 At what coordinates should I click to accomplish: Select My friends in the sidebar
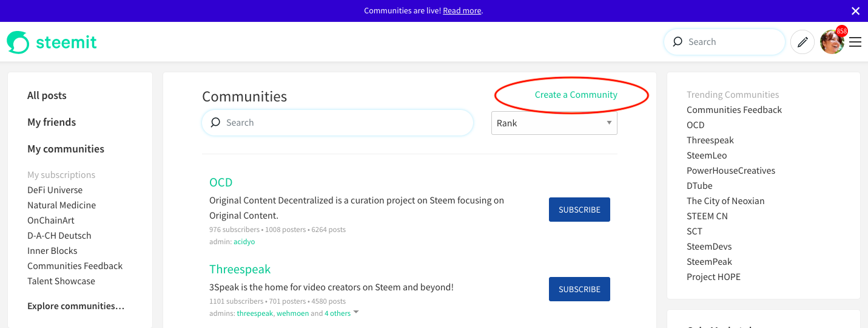point(52,122)
